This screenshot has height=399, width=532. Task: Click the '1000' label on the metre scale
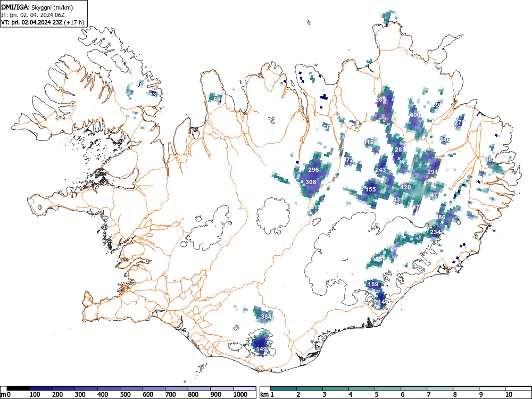tap(240, 395)
